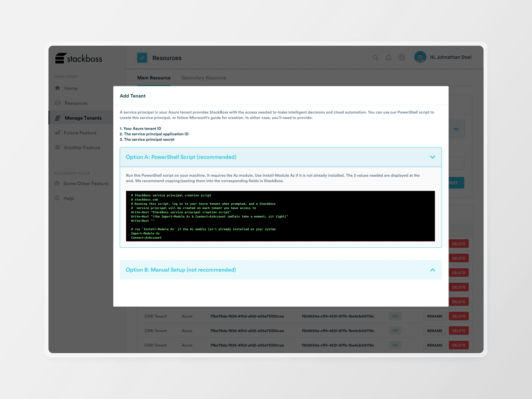This screenshot has width=532, height=399.
Task: Collapse Option A PowerShell Script chevron
Action: click(432, 157)
